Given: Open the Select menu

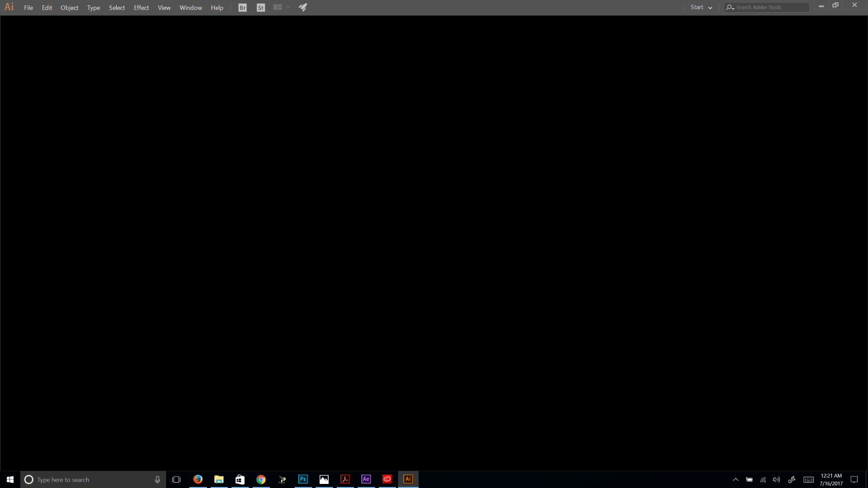Looking at the screenshot, I should pyautogui.click(x=117, y=8).
